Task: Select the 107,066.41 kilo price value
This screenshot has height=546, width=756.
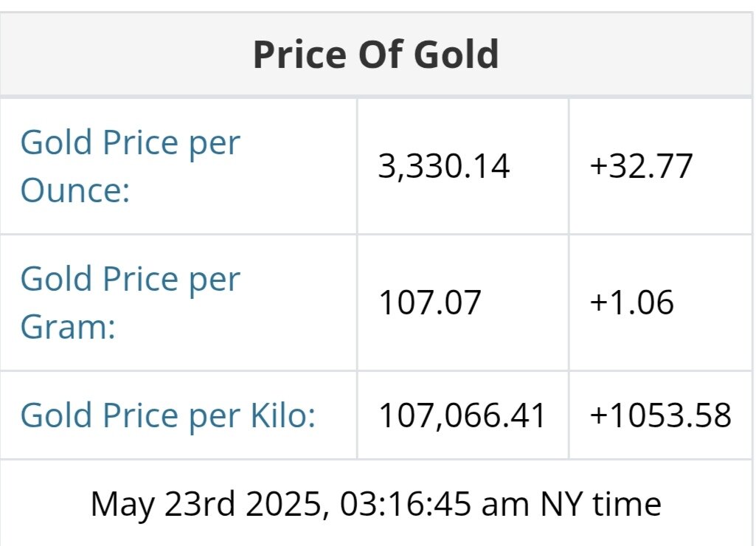Action: [462, 415]
